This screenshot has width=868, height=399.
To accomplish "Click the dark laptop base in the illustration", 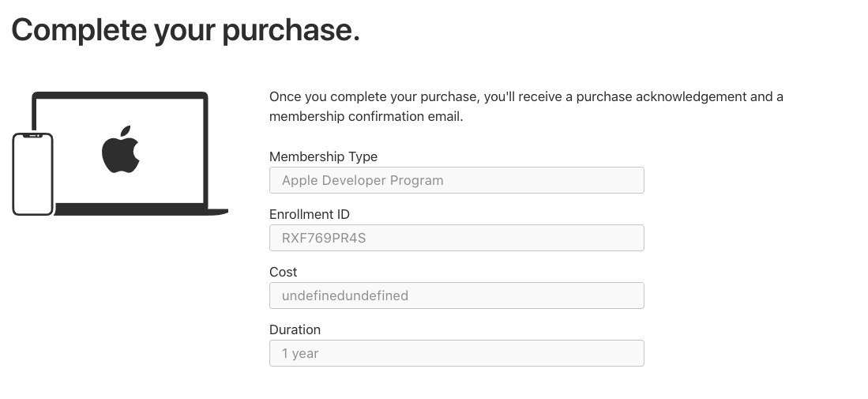I will pos(141,209).
